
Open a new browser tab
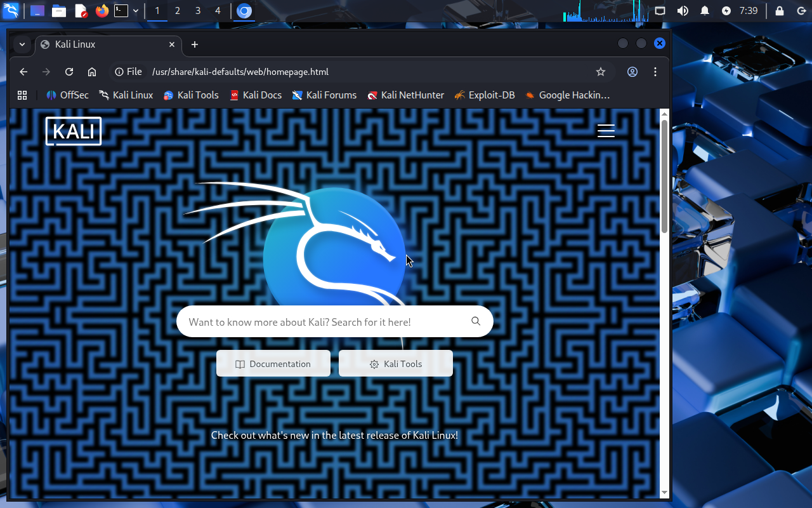point(195,44)
